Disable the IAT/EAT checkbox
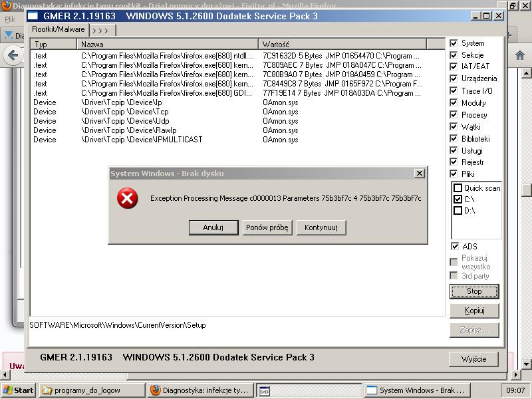 454,66
